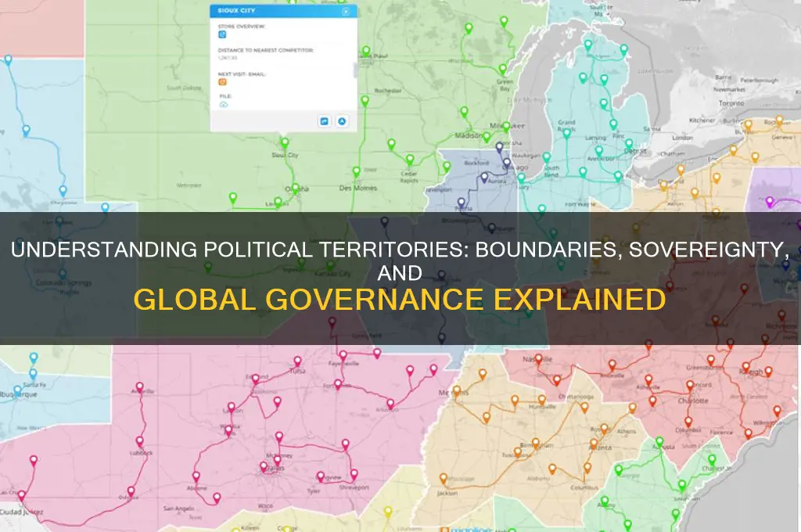Click the orange Next Visit email icon
The width and height of the screenshot is (801, 532).
222,81
